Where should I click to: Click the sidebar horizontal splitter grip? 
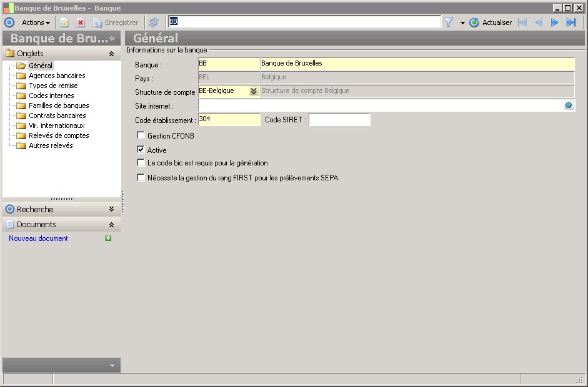[x=61, y=199]
